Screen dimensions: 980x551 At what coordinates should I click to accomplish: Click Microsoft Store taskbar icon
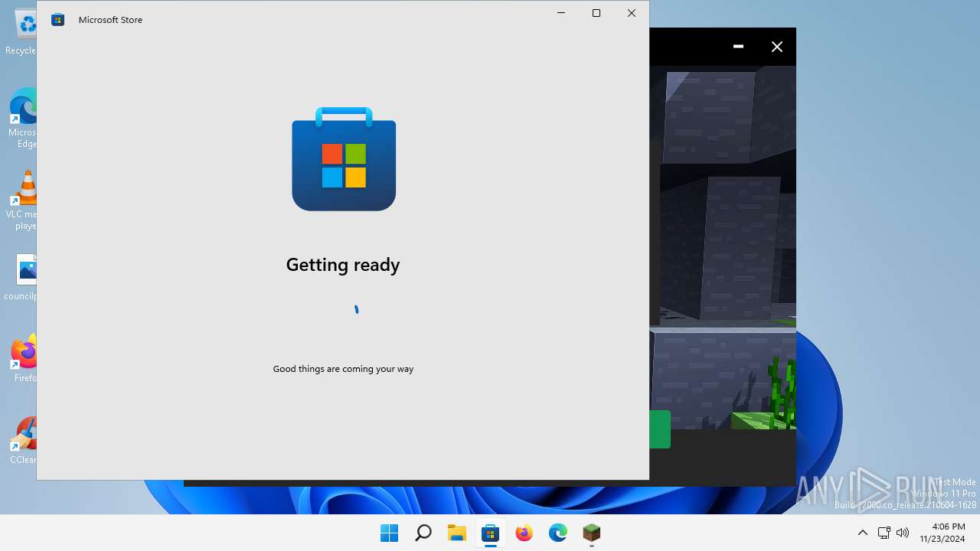click(490, 533)
